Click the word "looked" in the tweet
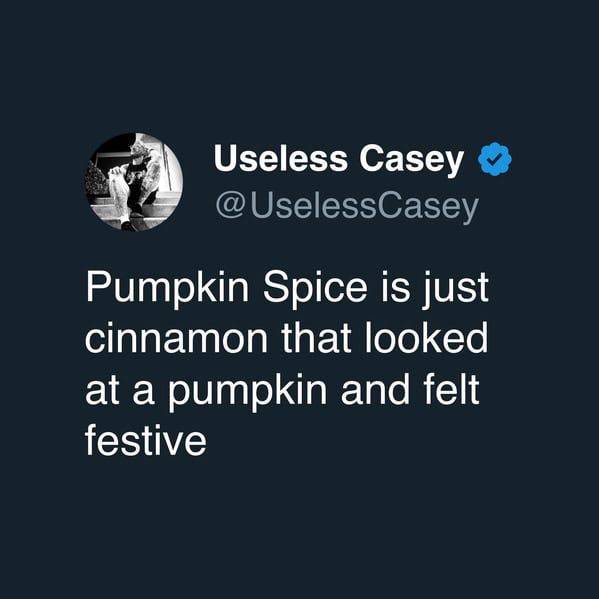This screenshot has width=599, height=599. 426,338
